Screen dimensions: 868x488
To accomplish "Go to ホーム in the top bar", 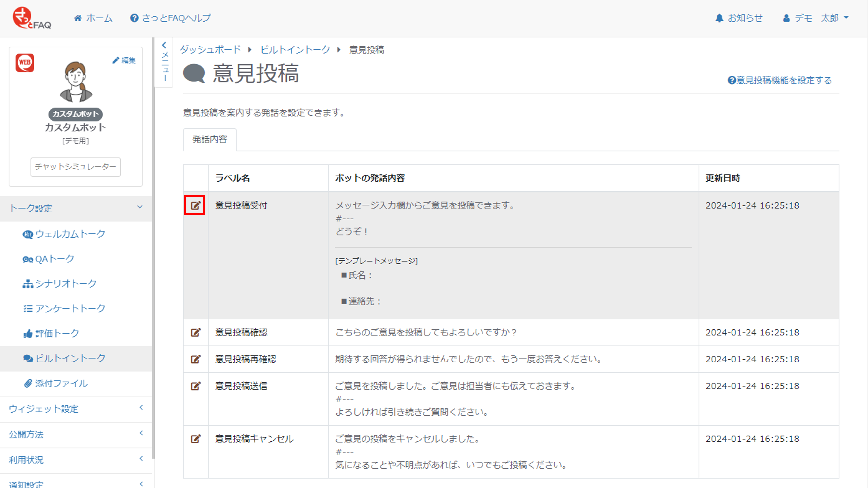I will click(x=93, y=18).
